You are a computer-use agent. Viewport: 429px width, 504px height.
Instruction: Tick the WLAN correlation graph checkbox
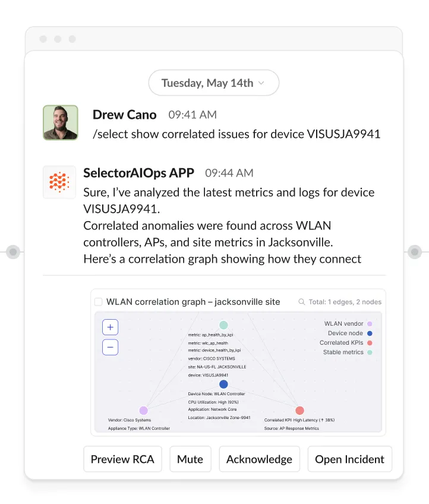coord(99,302)
